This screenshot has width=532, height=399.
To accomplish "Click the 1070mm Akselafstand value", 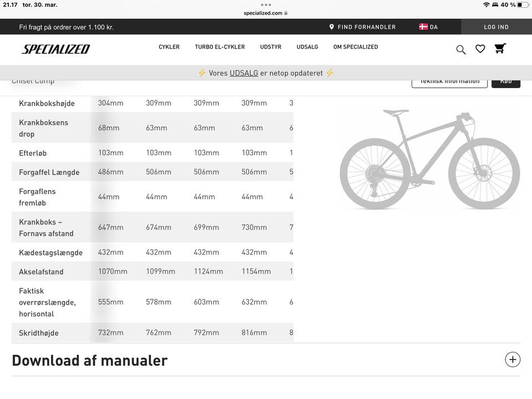I will coord(112,272).
